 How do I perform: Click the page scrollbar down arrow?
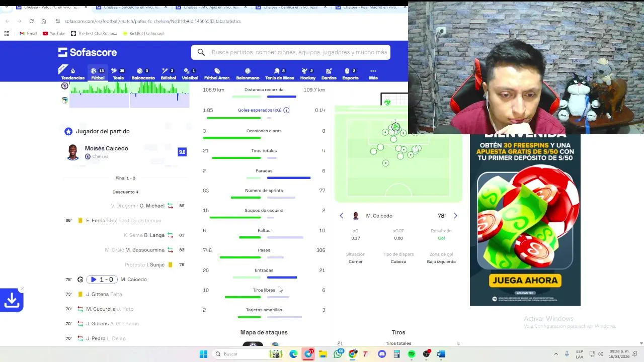click(641, 343)
